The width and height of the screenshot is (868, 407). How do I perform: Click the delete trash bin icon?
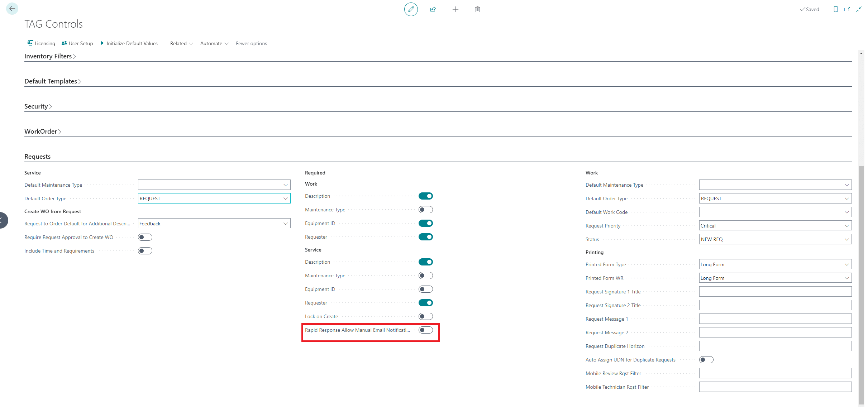[x=478, y=9]
